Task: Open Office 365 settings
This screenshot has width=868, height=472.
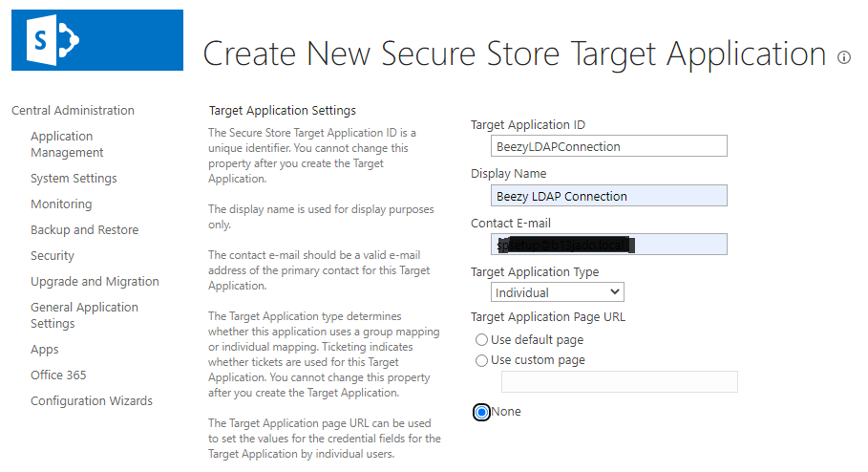Action: pos(58,375)
